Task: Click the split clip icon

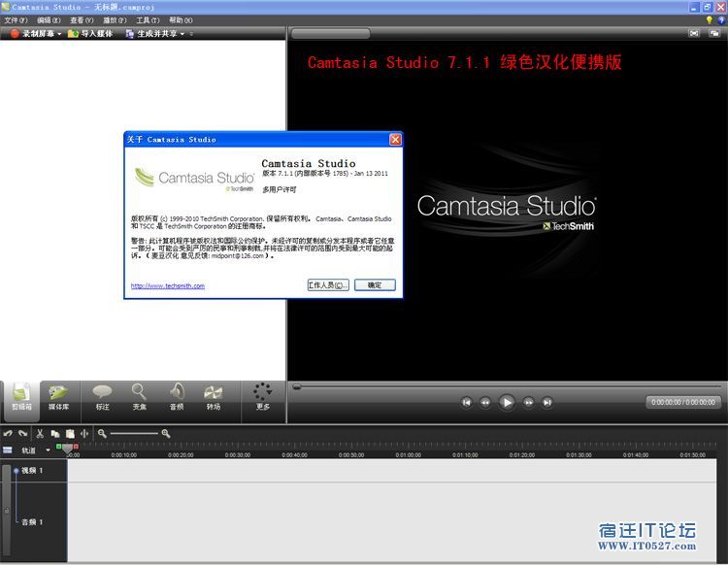Action: (84, 434)
